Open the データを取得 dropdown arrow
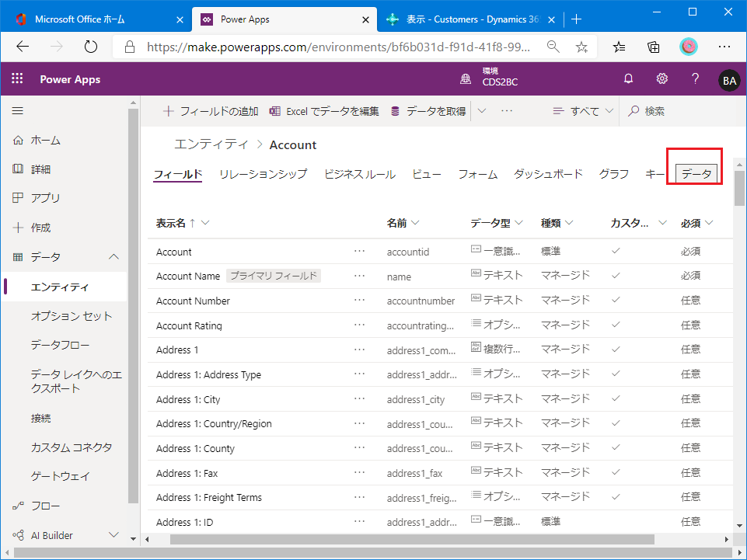The height and width of the screenshot is (560, 747). (x=482, y=111)
